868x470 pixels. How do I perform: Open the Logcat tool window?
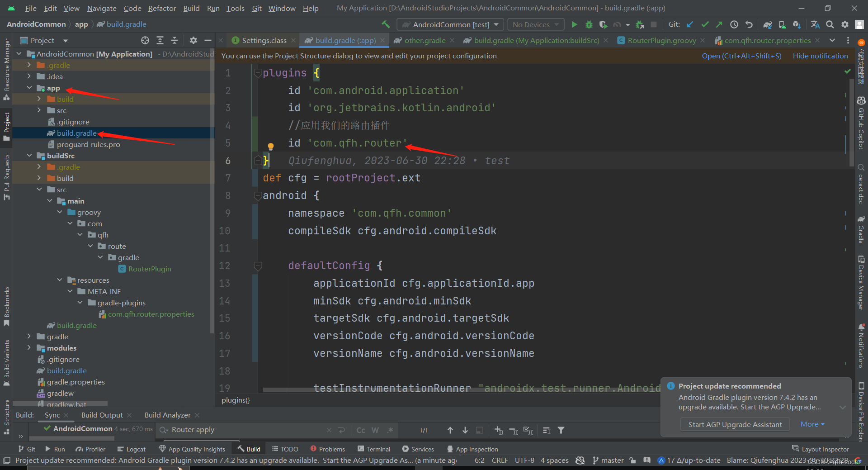pyautogui.click(x=131, y=449)
